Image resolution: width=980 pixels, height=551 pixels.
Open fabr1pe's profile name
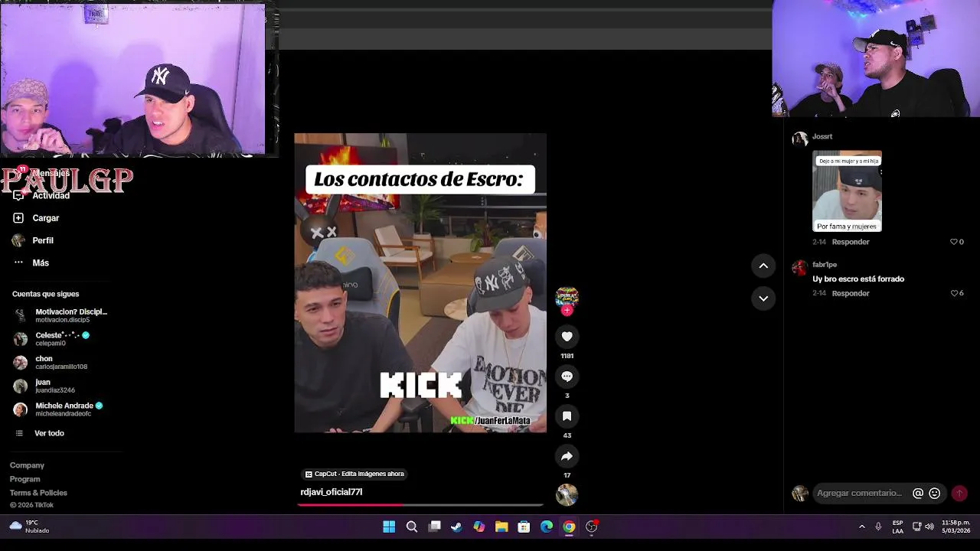(x=825, y=265)
